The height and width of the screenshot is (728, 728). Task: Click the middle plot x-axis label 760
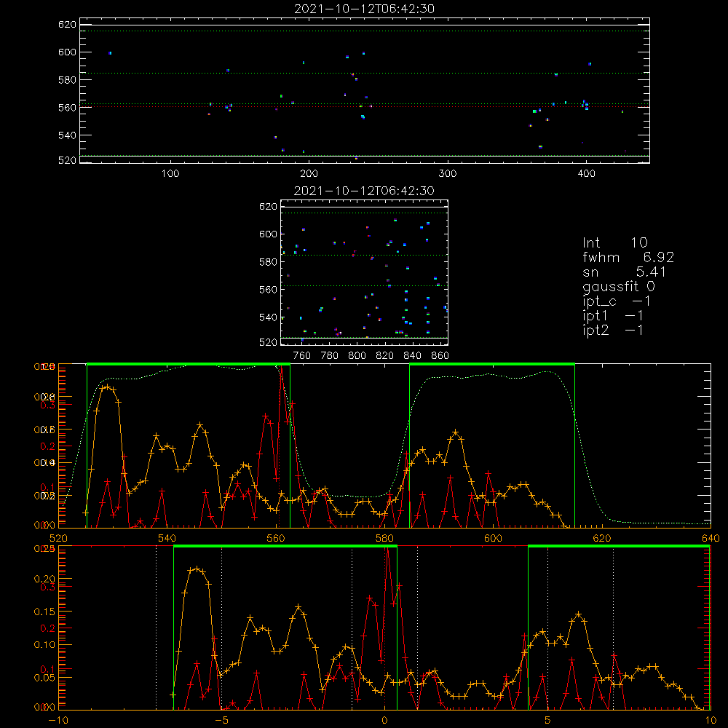[x=302, y=356]
